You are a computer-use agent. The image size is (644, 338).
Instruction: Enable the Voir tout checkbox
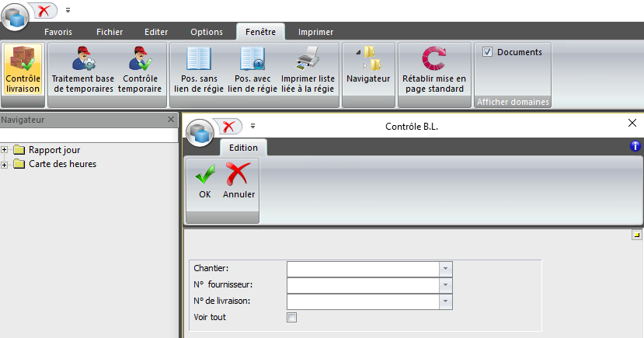click(291, 318)
